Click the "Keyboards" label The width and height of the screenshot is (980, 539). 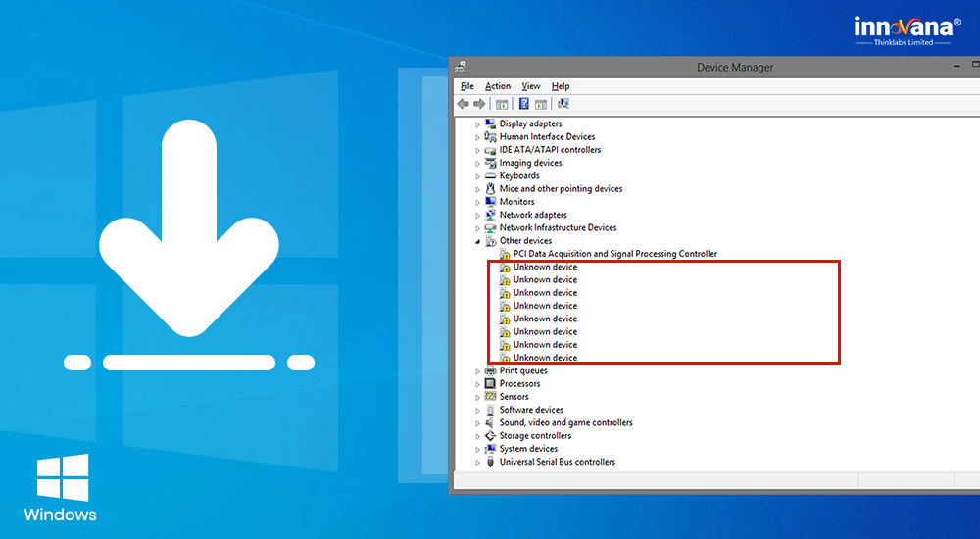click(519, 176)
